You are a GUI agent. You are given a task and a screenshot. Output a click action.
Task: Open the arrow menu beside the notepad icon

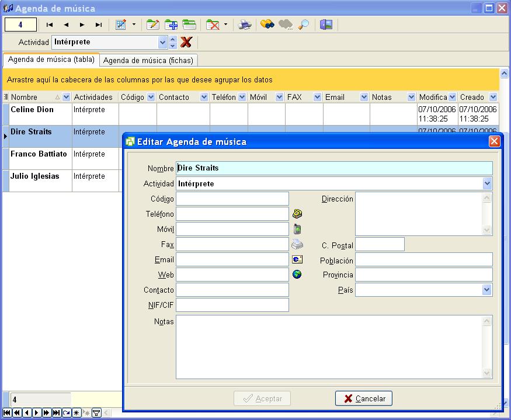[x=134, y=25]
